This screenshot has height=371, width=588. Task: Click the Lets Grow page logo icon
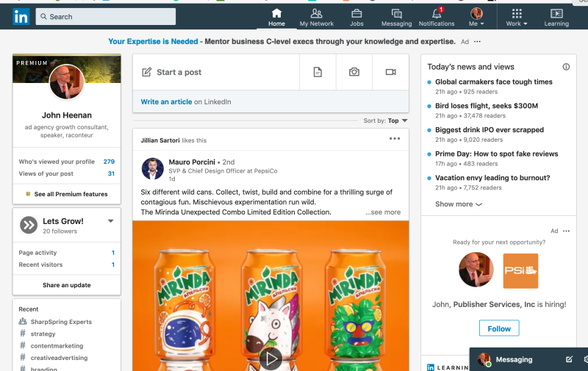29,226
